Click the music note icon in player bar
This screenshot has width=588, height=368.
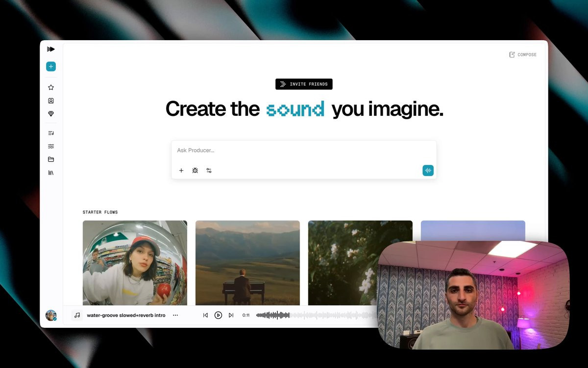(x=77, y=315)
